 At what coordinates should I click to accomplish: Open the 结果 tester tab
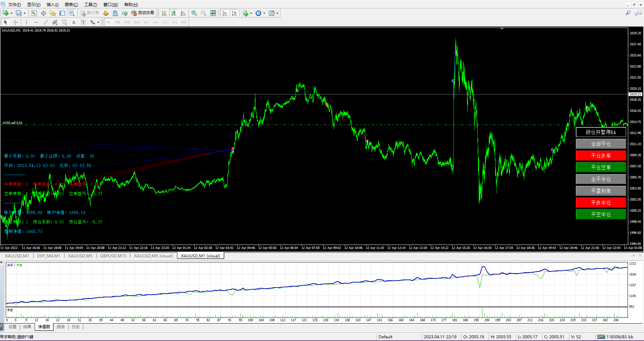tap(27, 327)
